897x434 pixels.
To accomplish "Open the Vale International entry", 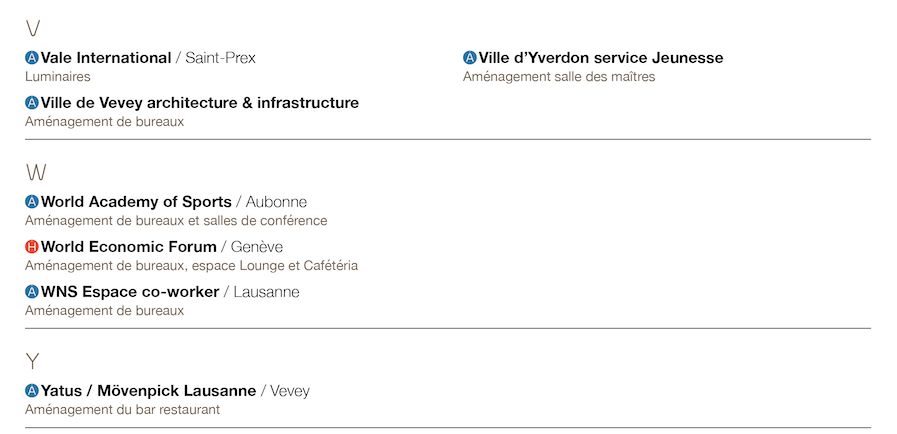I will 106,58.
